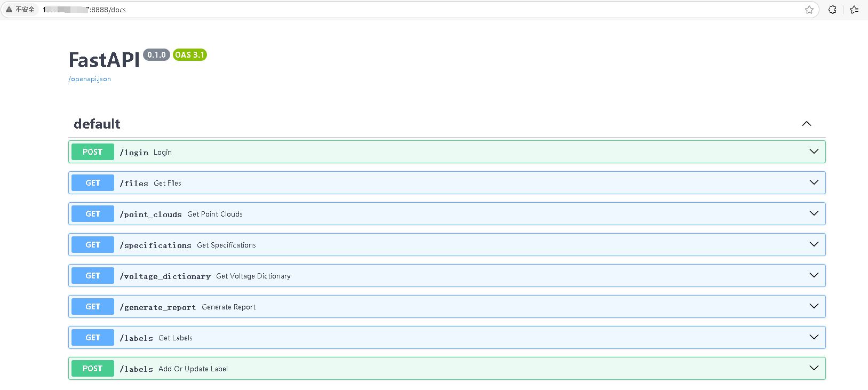Expand the POST /login row chevron
Screen dimensions: 868x390
(x=814, y=152)
